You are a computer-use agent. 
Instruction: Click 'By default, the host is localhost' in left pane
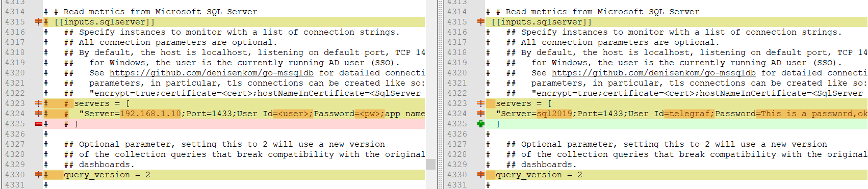[x=163, y=52]
